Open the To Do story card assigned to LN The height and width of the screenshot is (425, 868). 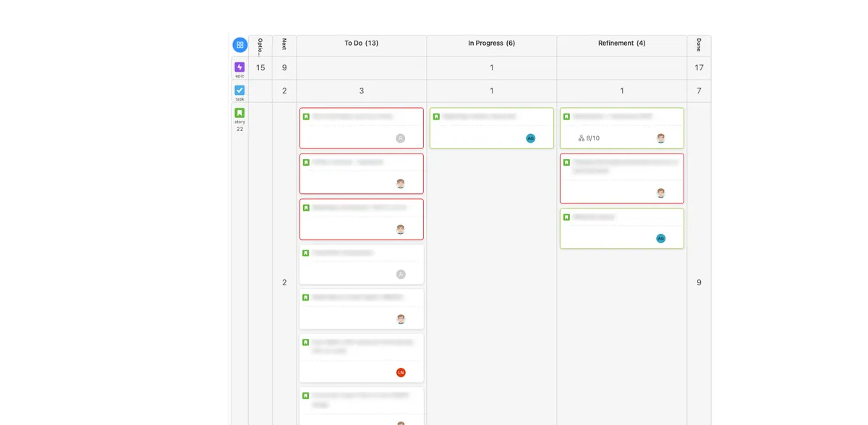(362, 358)
